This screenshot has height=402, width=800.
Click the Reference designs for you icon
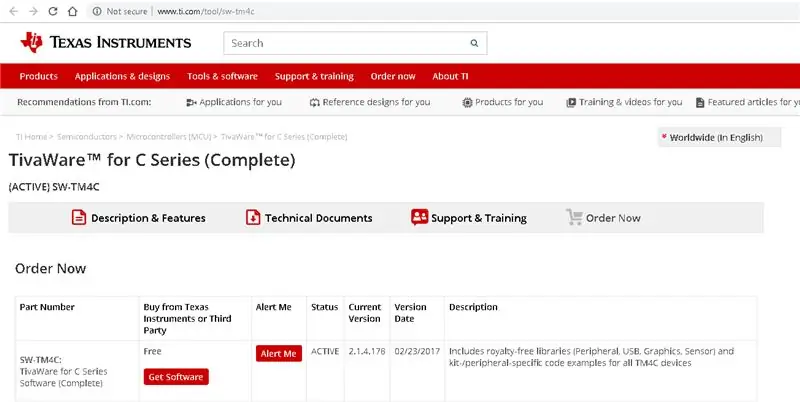tap(315, 103)
